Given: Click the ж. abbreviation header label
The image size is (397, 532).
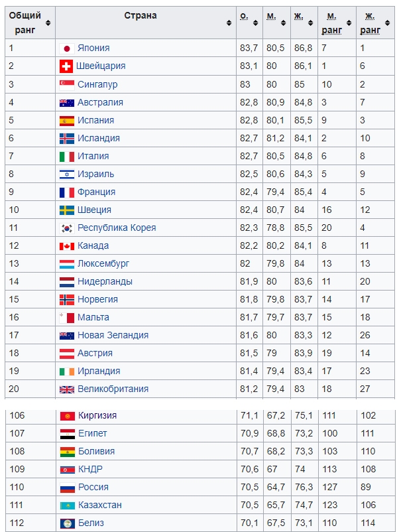Looking at the screenshot, I should click(x=299, y=17).
